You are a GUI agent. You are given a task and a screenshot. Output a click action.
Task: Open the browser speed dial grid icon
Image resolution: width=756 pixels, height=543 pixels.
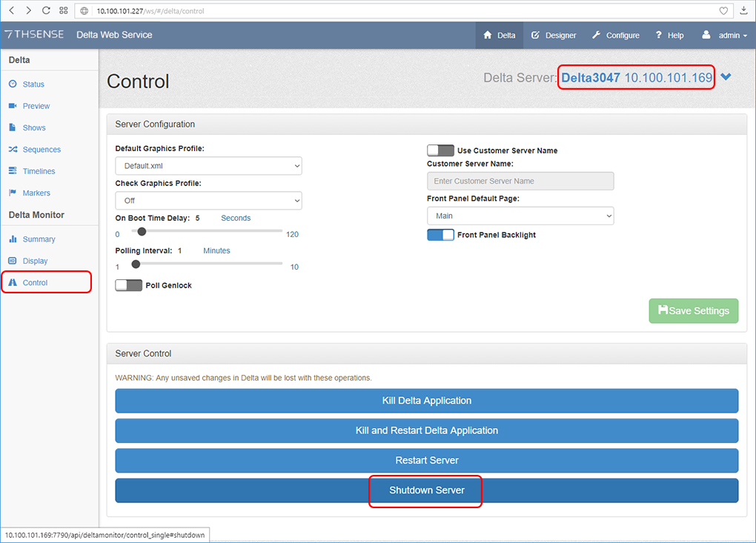pyautogui.click(x=64, y=10)
